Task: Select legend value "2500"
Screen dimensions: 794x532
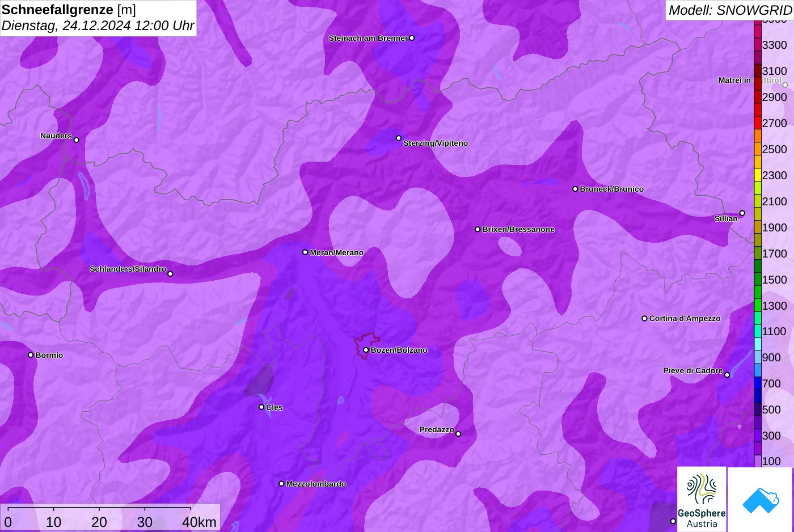Action: tap(775, 149)
